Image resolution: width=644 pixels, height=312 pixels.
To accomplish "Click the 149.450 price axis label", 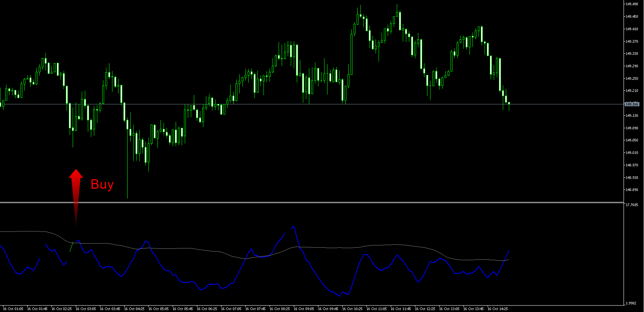I will tap(632, 17).
